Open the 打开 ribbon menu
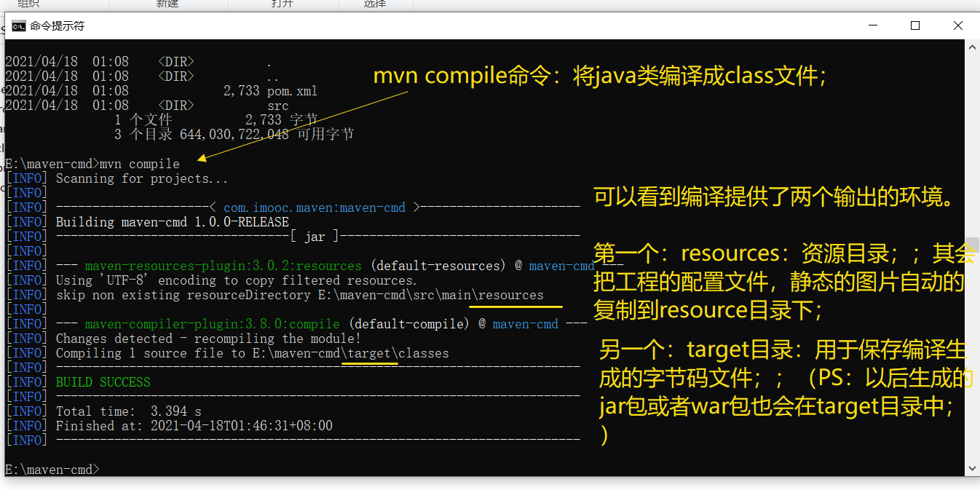The image size is (980, 490). (x=282, y=4)
